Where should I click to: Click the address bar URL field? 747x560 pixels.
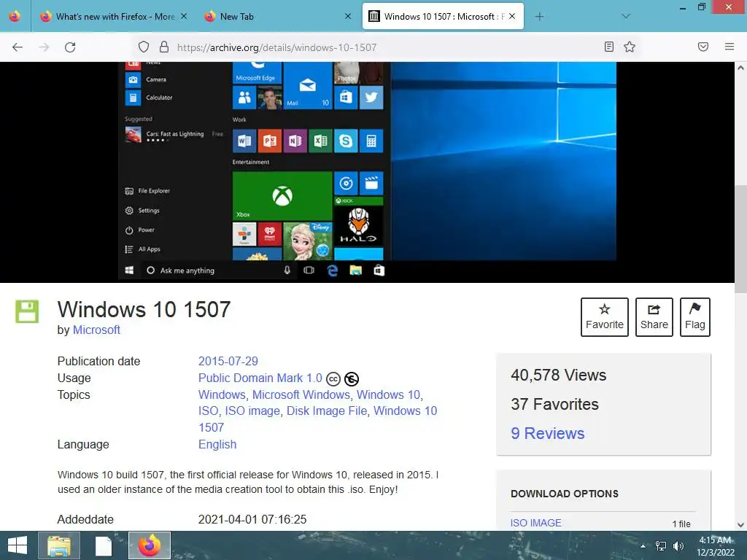[x=386, y=47]
